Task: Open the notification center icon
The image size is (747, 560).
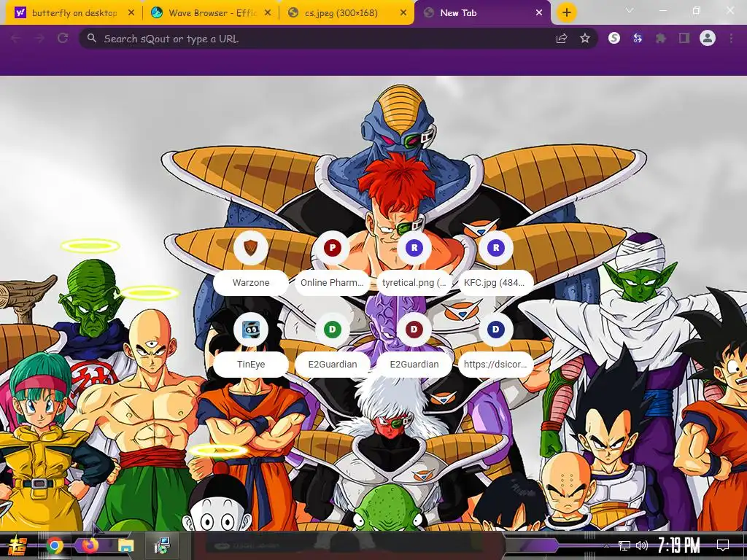Action: [x=723, y=545]
